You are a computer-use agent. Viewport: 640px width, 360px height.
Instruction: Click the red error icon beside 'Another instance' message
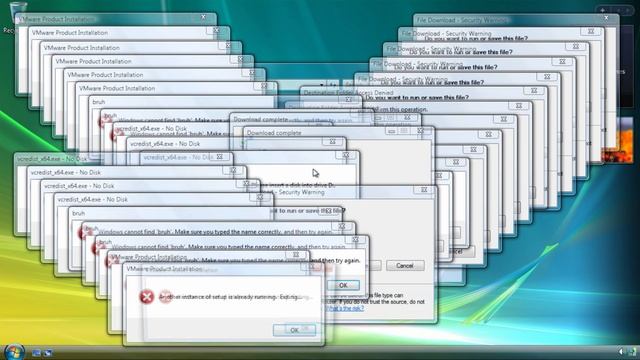pyautogui.click(x=147, y=297)
